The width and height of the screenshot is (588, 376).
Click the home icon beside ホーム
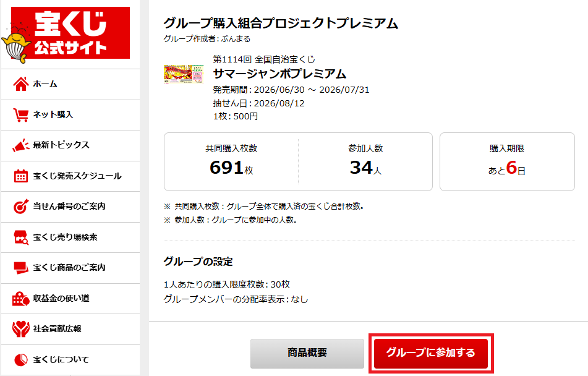coord(21,84)
